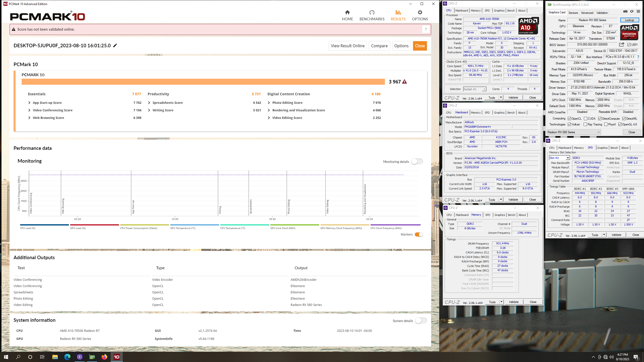644x362 pixels.
Task: Click the question mark help icon in warning banner
Action: 426,29
